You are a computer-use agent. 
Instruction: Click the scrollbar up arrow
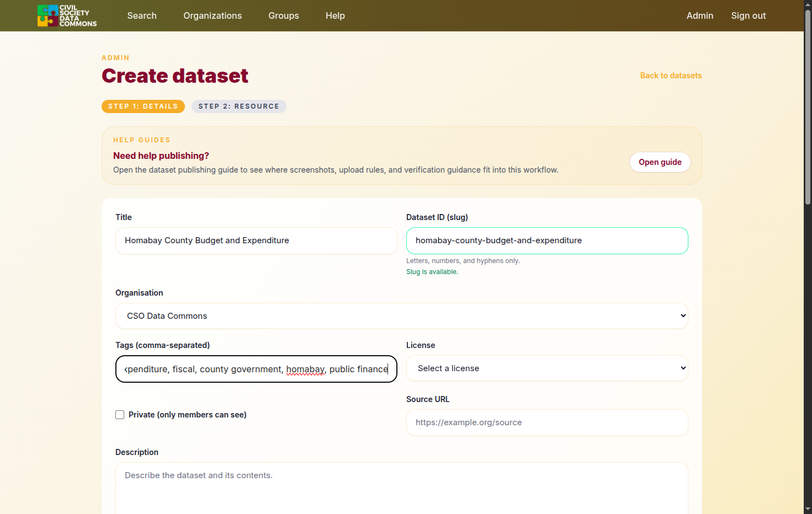[x=808, y=4]
